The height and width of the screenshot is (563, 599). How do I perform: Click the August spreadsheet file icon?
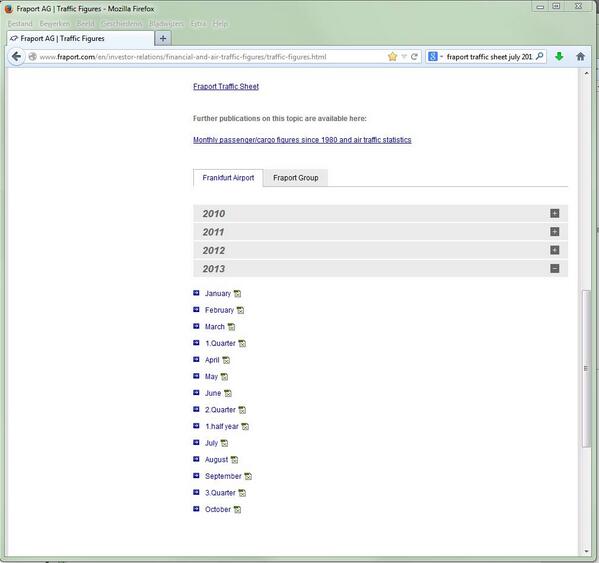click(235, 460)
